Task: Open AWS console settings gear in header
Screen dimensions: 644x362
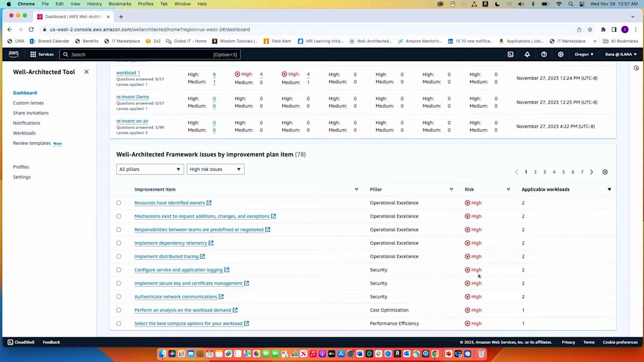Action: coord(561,54)
